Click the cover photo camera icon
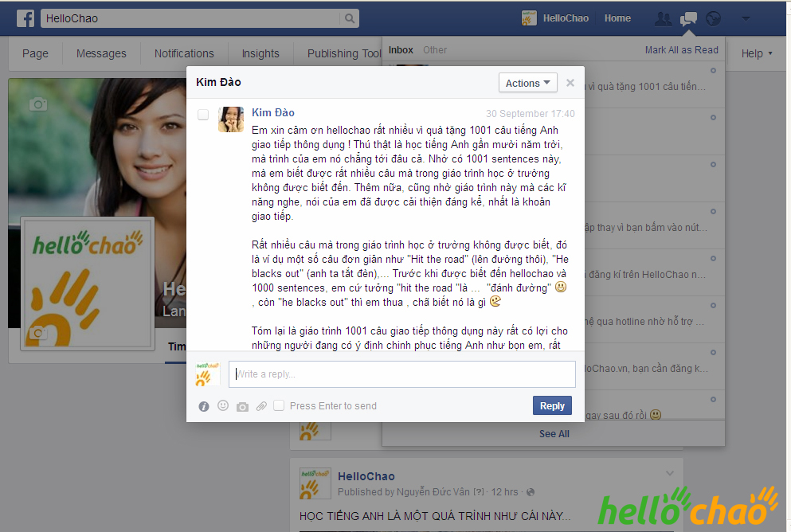The height and width of the screenshot is (532, 791). 37,104
